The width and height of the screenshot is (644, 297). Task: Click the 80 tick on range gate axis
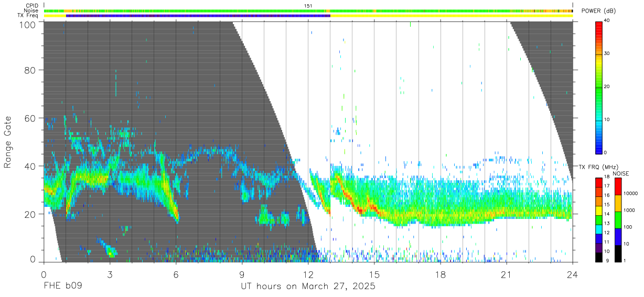(30, 70)
